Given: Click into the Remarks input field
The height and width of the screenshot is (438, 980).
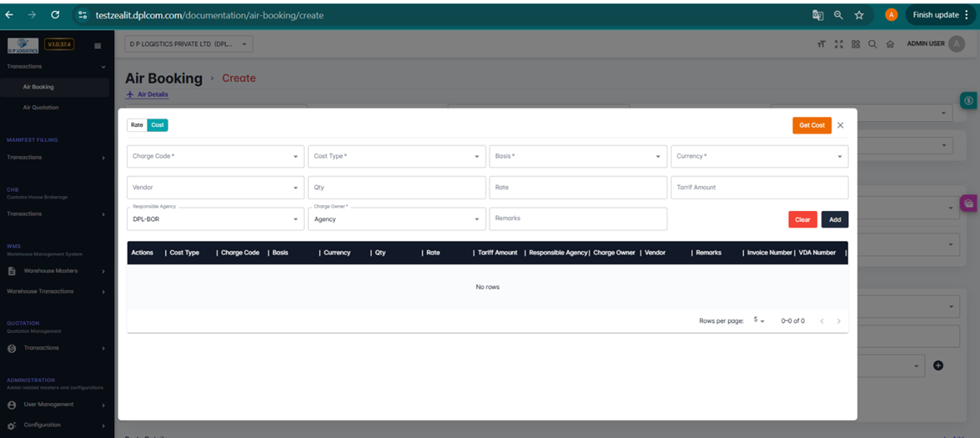Looking at the screenshot, I should [x=578, y=219].
